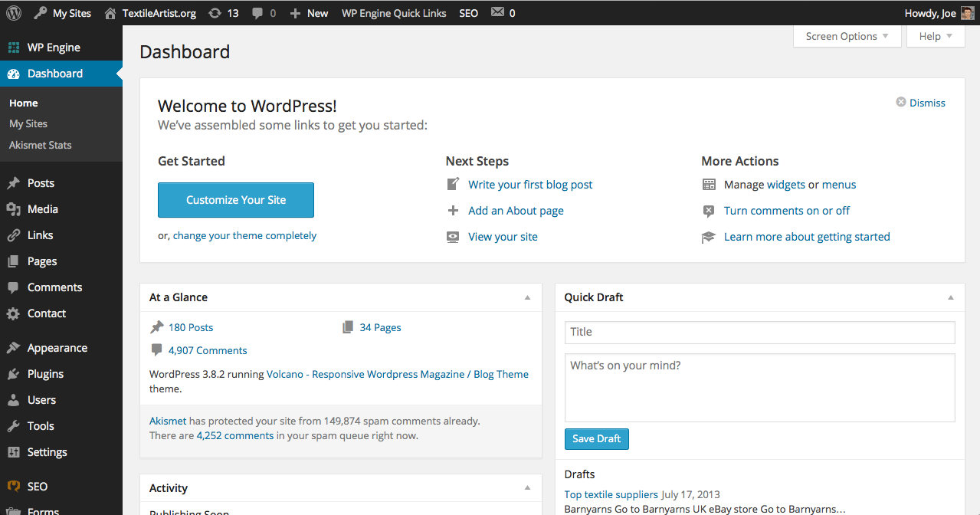The image size is (980, 515).
Task: Open the Howdy, Joe account menu
Action: 939,13
